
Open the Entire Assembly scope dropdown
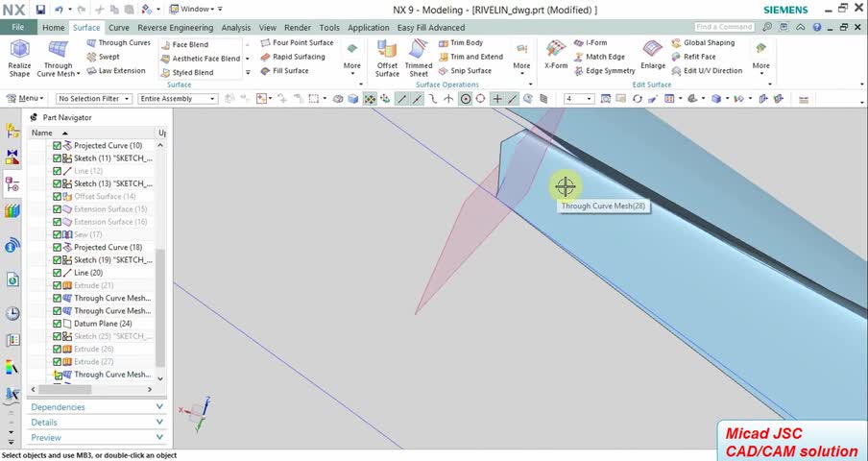point(178,99)
